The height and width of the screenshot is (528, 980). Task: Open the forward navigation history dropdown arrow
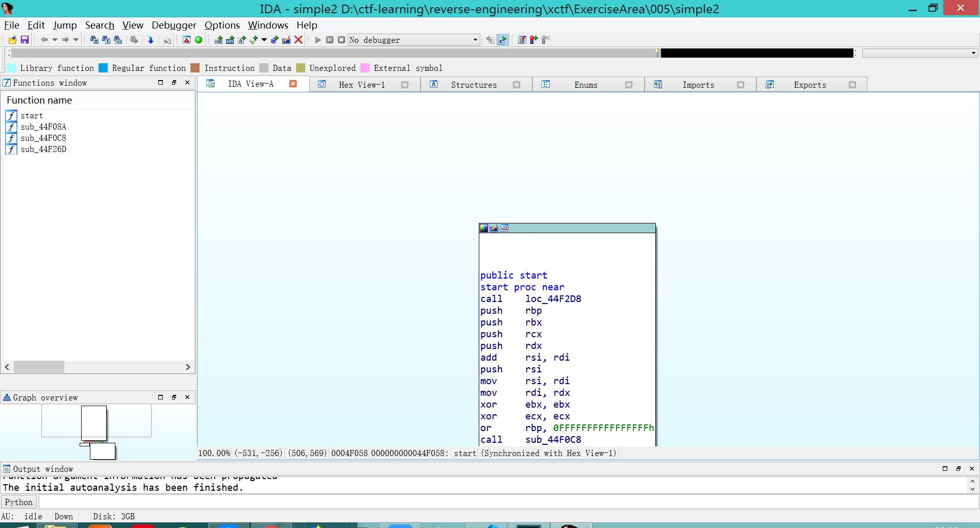(75, 40)
